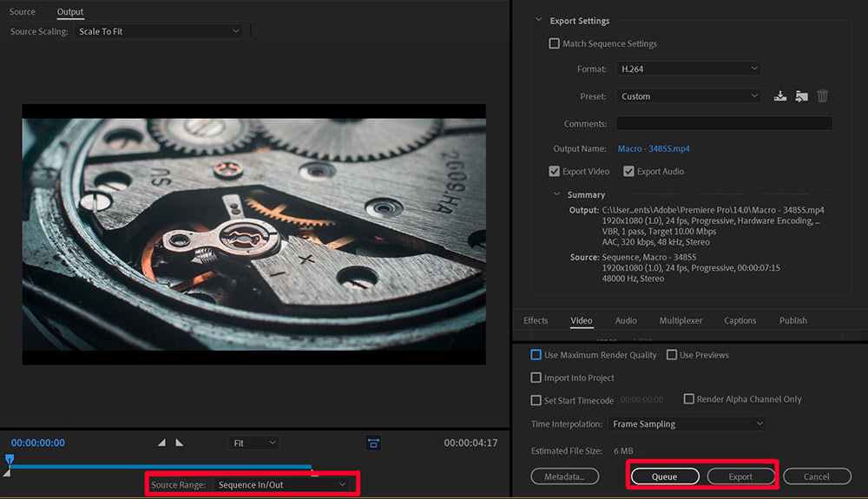Open Time Interpolation Frame Sampling dropdown
The height and width of the screenshot is (499, 868).
(687, 423)
